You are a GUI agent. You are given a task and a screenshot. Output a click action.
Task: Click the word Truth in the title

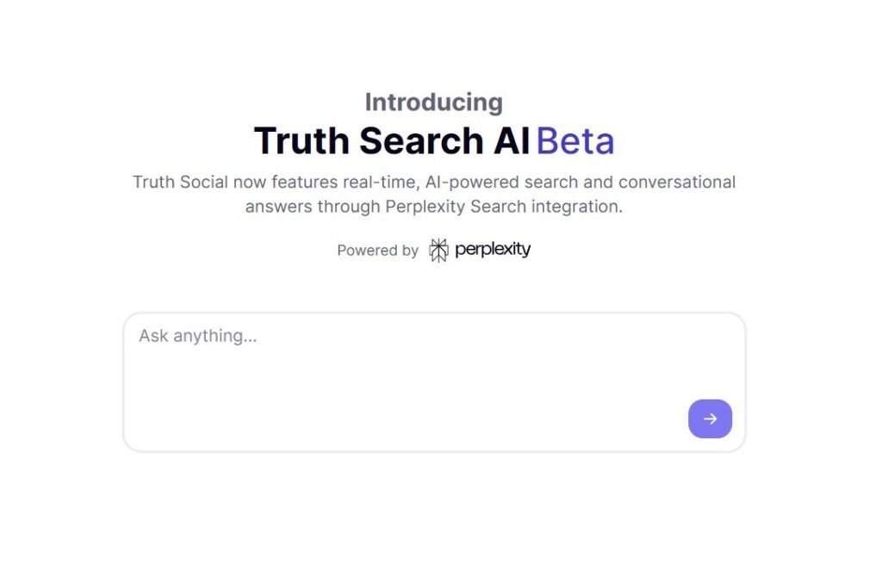point(302,141)
